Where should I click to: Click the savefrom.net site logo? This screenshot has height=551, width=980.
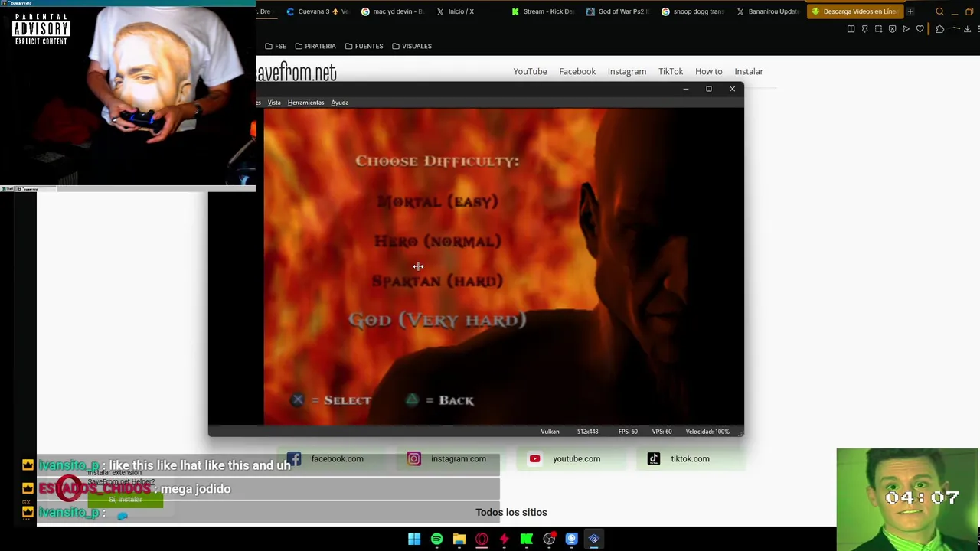tap(296, 72)
